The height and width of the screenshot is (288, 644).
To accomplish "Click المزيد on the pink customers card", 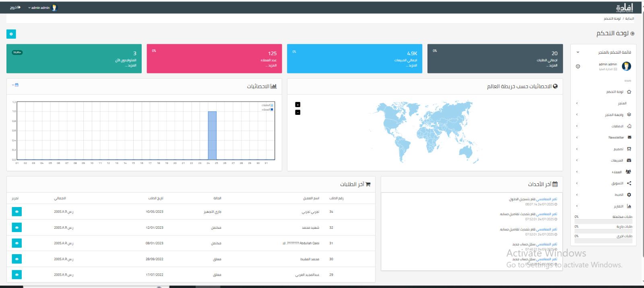I will click(272, 65).
